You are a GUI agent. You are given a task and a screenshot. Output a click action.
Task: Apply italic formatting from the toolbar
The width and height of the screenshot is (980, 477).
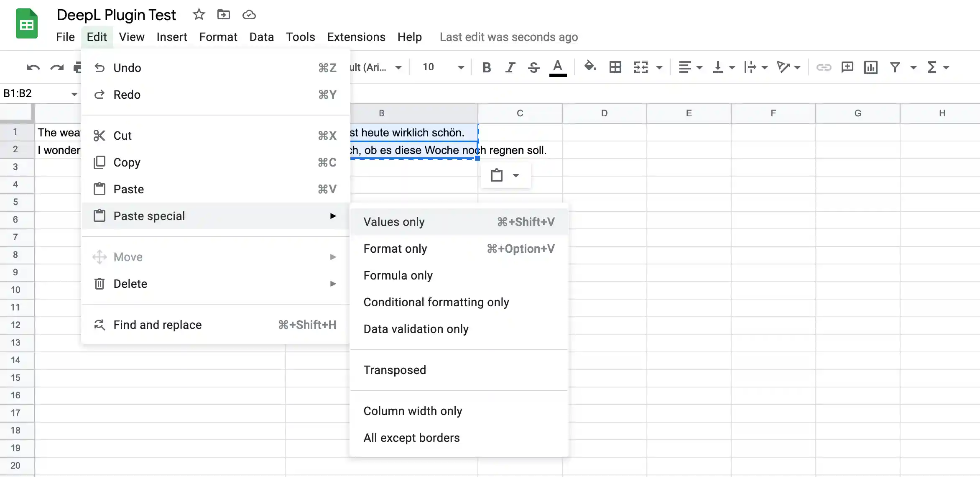[x=510, y=67]
